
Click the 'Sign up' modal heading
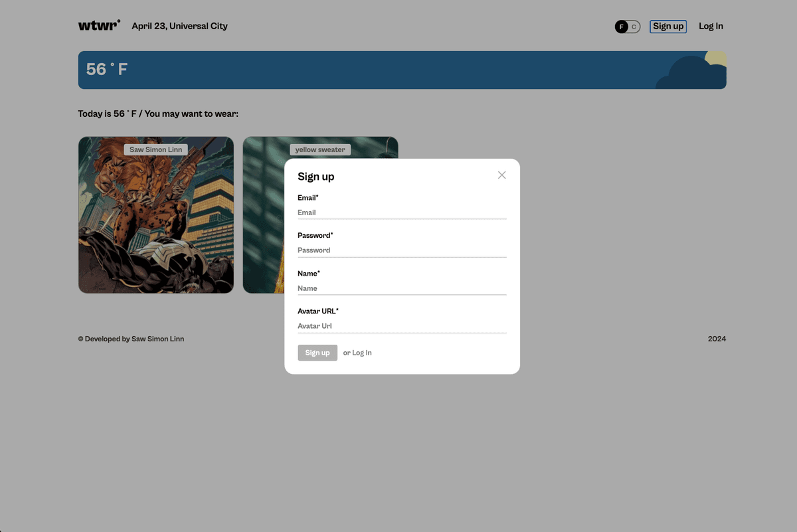(x=316, y=177)
